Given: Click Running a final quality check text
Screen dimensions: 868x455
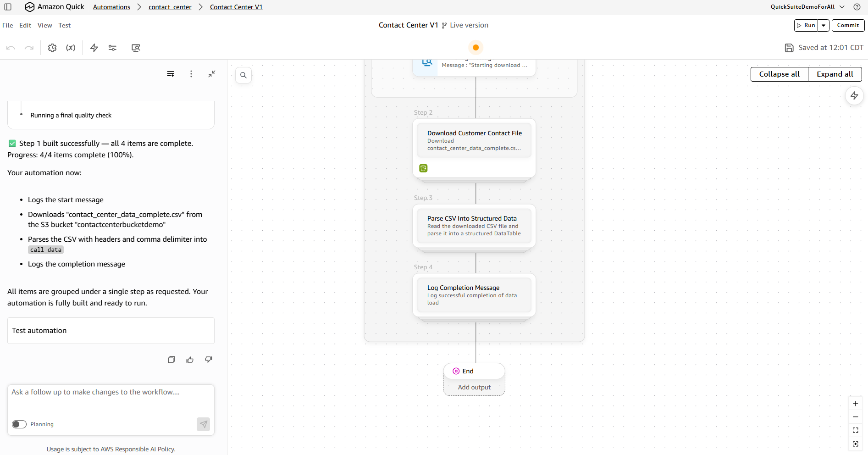Looking at the screenshot, I should [x=71, y=115].
